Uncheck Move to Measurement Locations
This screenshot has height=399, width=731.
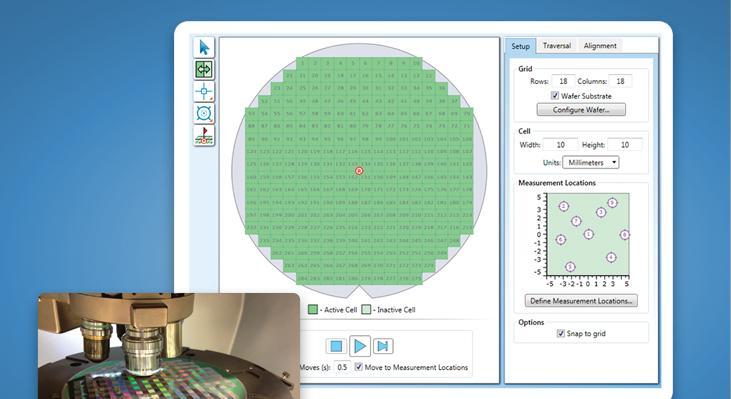[x=359, y=367]
